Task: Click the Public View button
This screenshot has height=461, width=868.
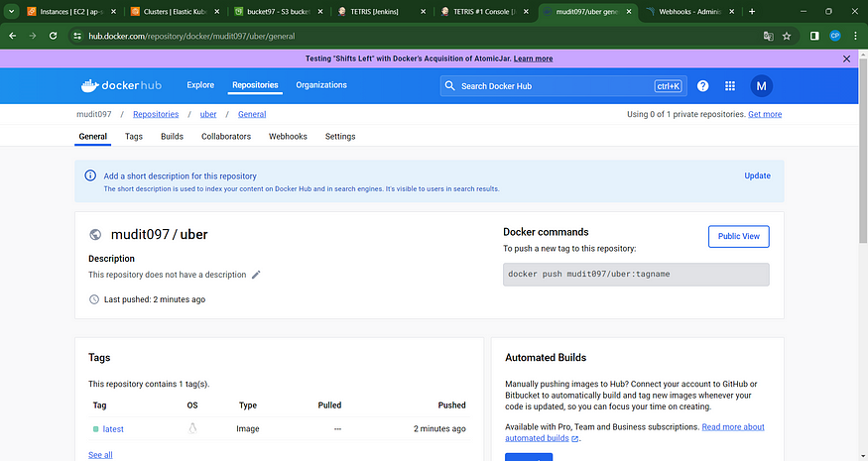Action: 738,236
